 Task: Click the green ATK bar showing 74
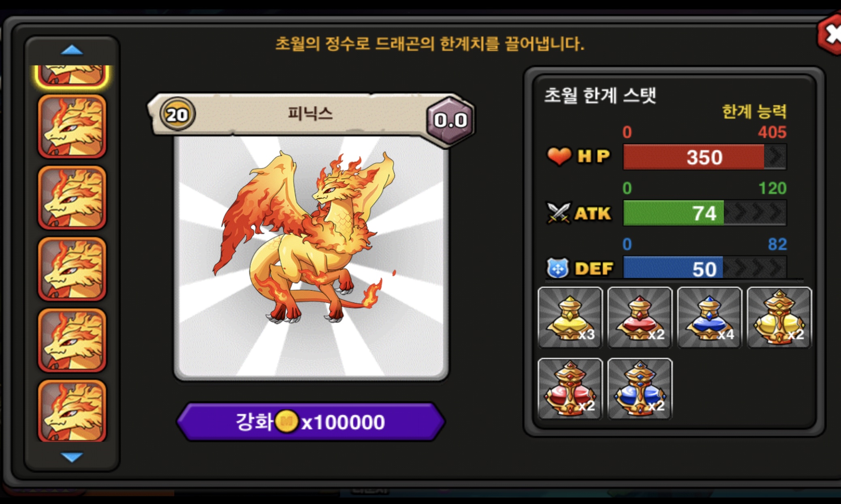705,213
